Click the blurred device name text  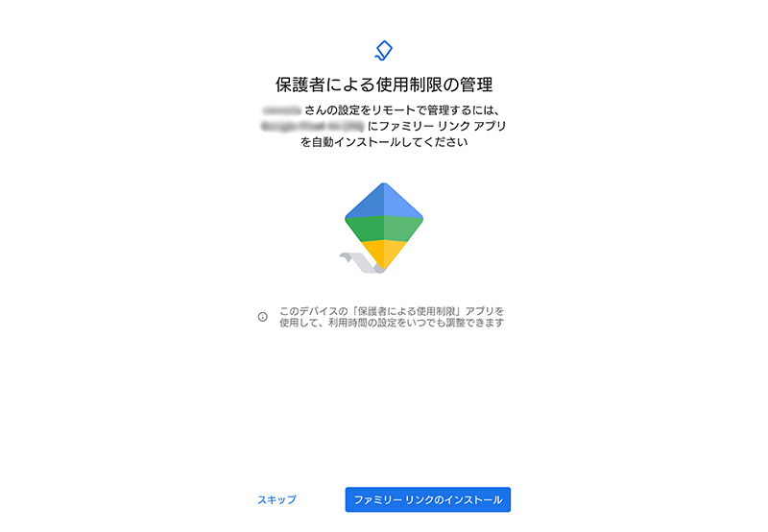(313, 127)
